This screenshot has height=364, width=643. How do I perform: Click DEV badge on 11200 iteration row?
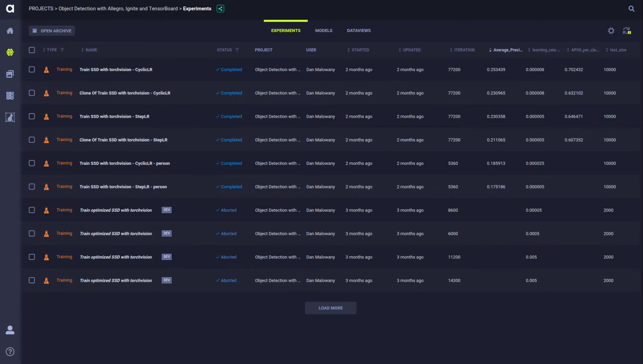[166, 257]
